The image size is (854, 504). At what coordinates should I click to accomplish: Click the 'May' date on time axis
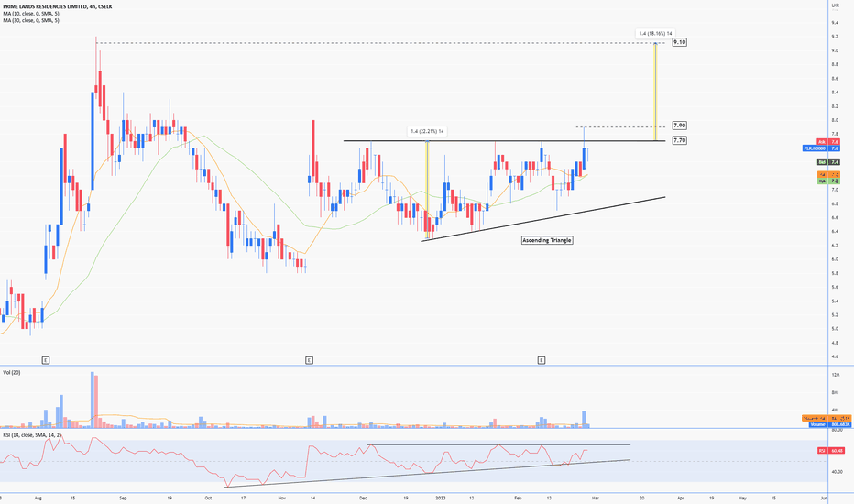click(x=742, y=498)
